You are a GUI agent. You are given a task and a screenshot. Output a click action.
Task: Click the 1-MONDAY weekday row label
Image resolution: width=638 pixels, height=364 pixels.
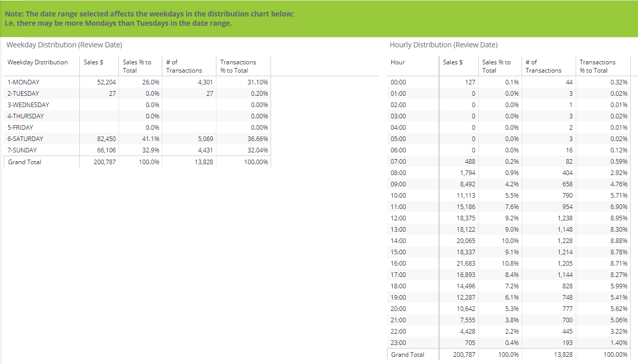pyautogui.click(x=23, y=82)
